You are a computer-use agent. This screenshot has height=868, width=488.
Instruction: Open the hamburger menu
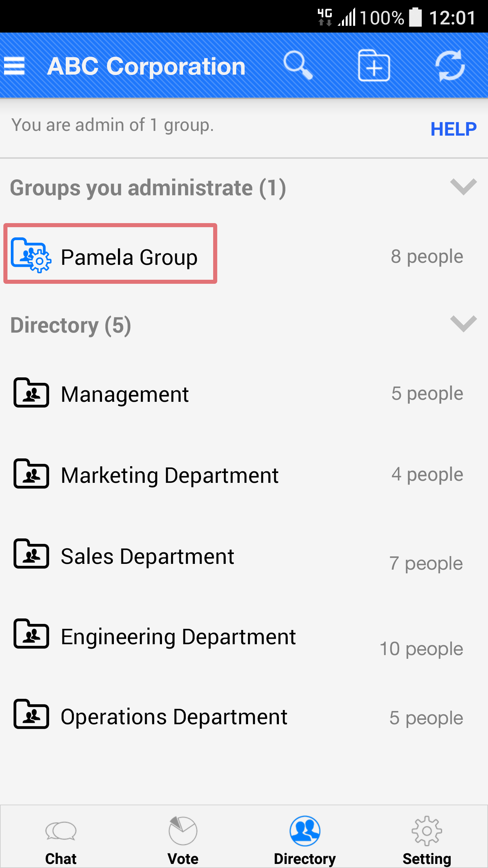pos(14,66)
